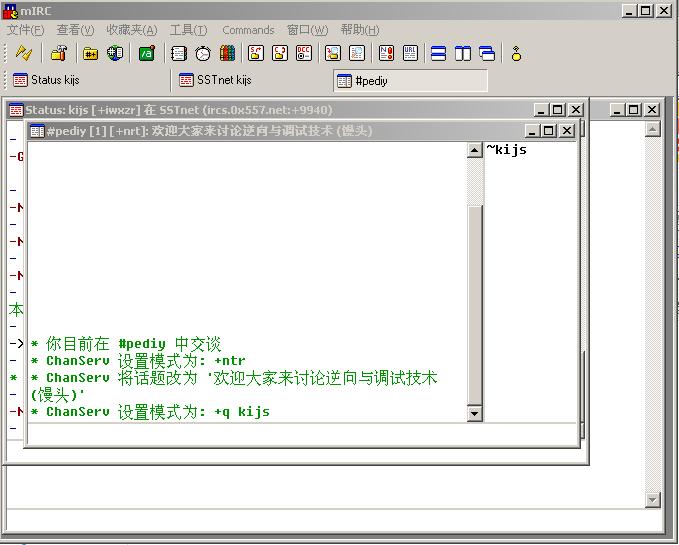Viewport: 679px width, 545px height.
Task: Close the rightmost background MDI window
Action: point(652,110)
